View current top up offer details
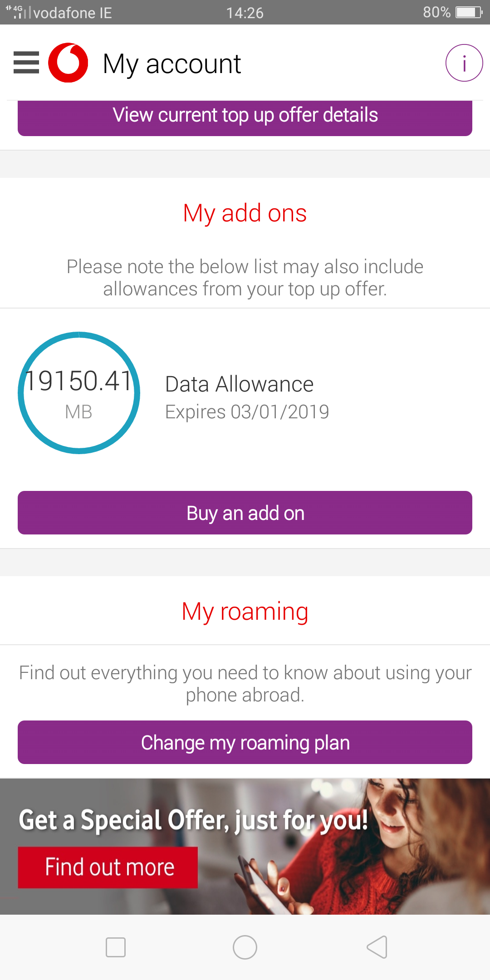Screen dimensions: 490x980 point(245,116)
